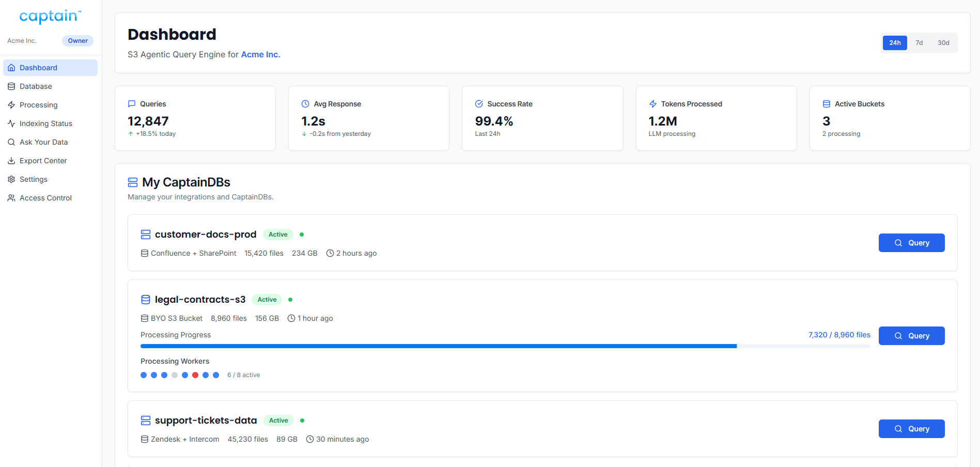Click the 234 GB size text
The width and height of the screenshot is (980, 467).
tap(305, 253)
